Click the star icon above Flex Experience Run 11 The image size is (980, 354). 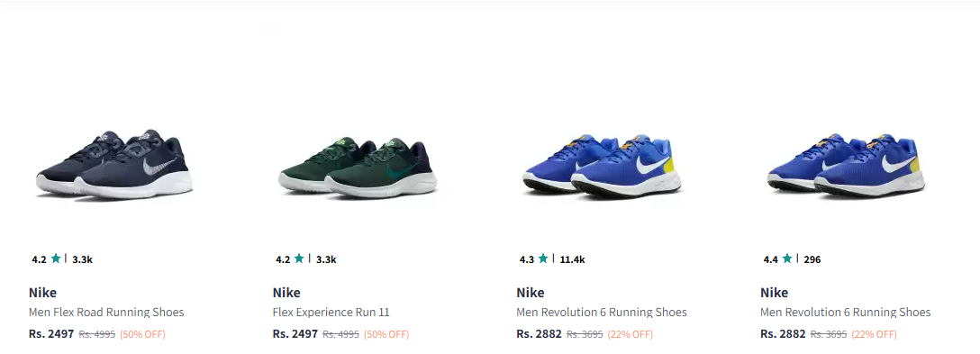coord(299,258)
